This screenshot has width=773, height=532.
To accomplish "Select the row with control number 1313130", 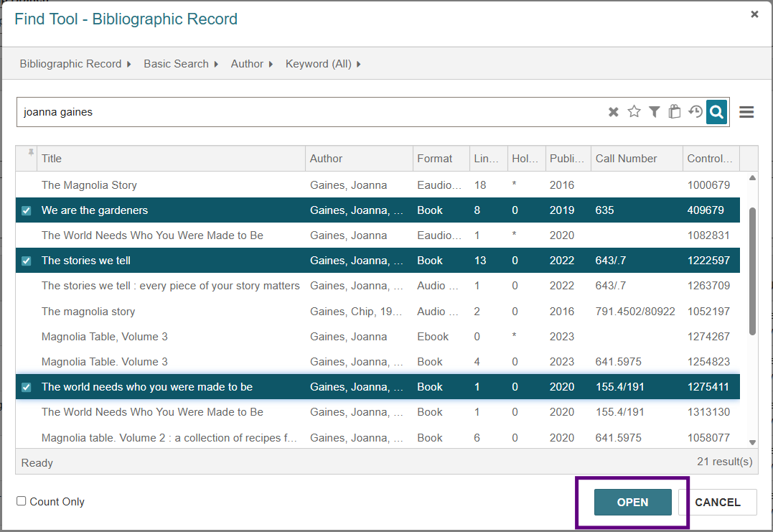I will pyautogui.click(x=378, y=411).
